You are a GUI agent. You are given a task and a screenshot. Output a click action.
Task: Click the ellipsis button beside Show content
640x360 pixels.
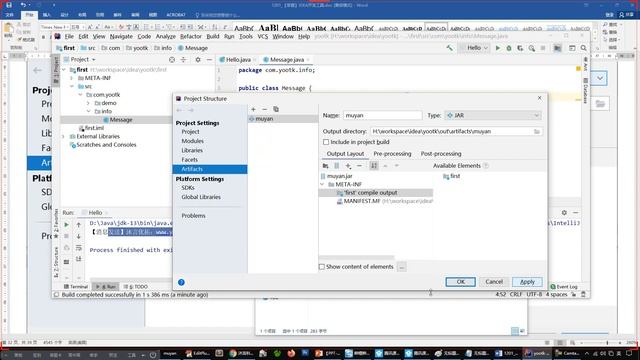click(402, 267)
